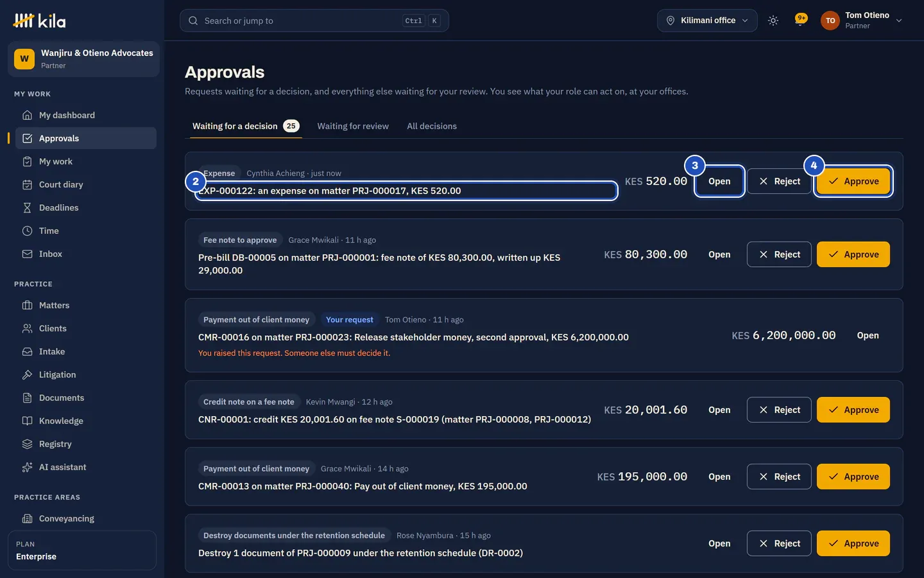The height and width of the screenshot is (578, 924).
Task: Click the Your request badge
Action: [349, 320]
